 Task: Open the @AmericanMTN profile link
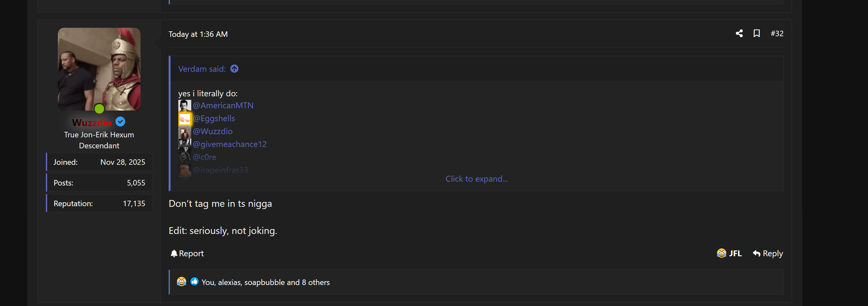pos(224,105)
